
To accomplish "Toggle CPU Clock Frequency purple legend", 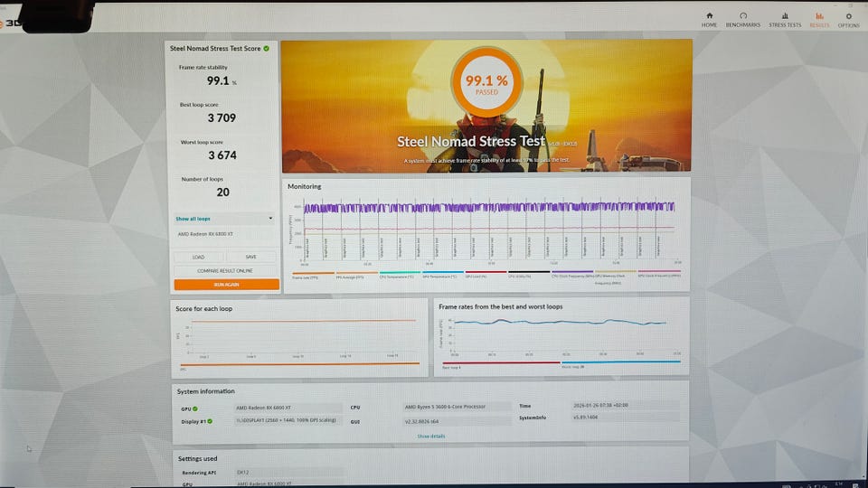I will pos(572,275).
